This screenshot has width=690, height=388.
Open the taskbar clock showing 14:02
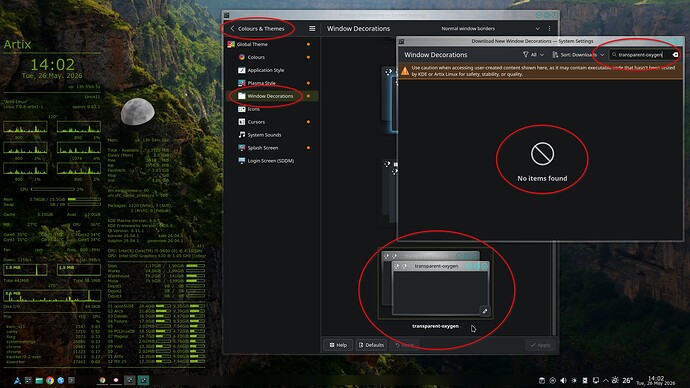(656, 381)
